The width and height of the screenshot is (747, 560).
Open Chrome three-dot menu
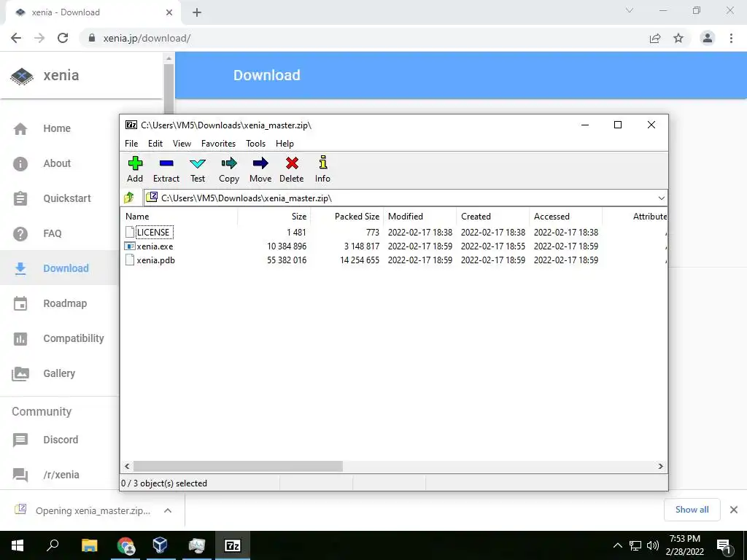(x=731, y=38)
